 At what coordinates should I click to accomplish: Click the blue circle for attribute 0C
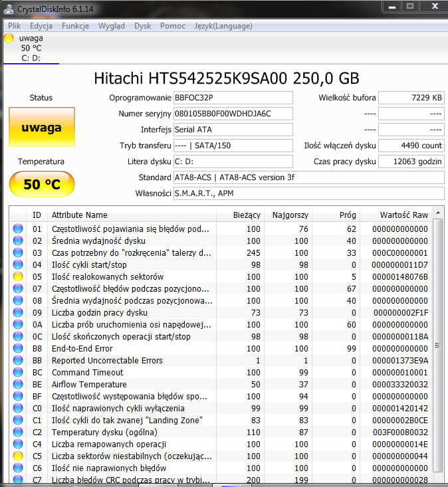(x=18, y=336)
